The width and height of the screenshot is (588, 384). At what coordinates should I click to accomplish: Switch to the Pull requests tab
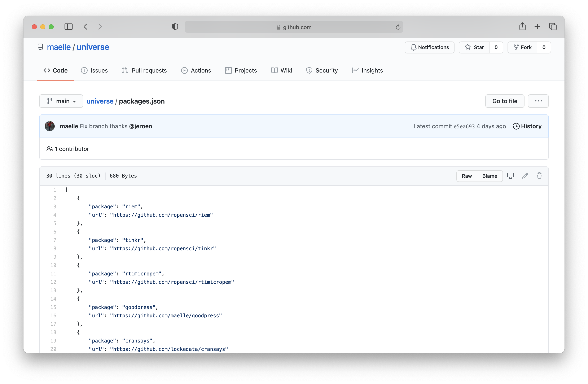[x=144, y=70]
